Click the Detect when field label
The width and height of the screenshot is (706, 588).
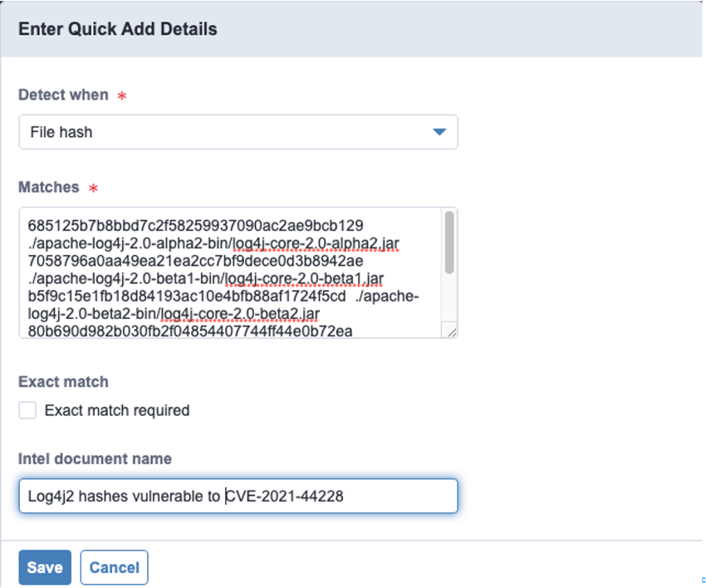tap(63, 95)
